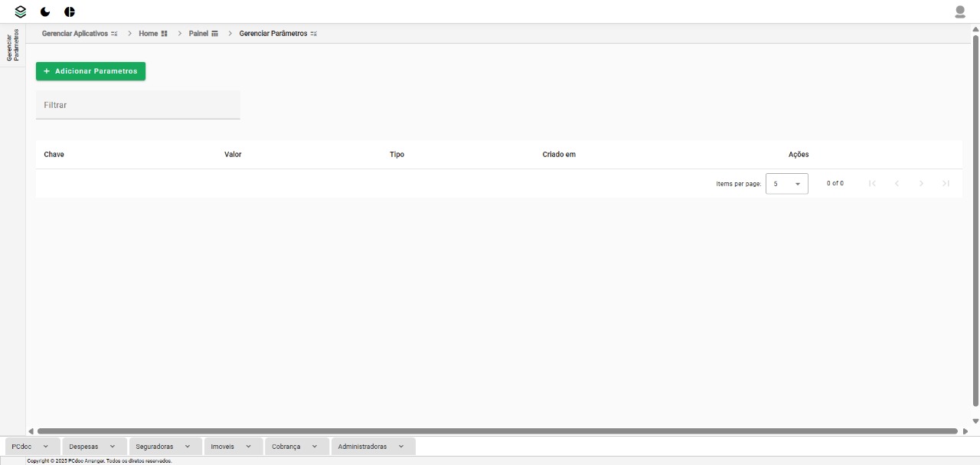The image size is (980, 465).
Task: Select the Gerenciar Parâmetros vertical side tab
Action: click(x=12, y=45)
